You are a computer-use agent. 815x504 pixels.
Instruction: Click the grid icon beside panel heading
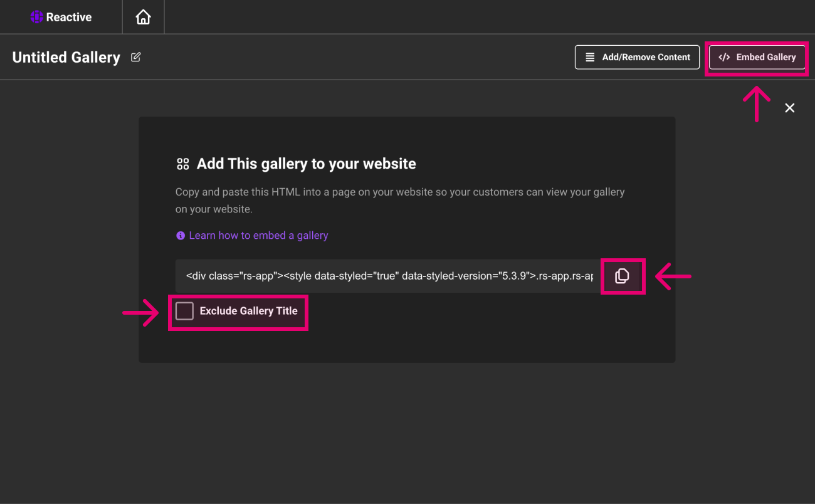(x=182, y=164)
